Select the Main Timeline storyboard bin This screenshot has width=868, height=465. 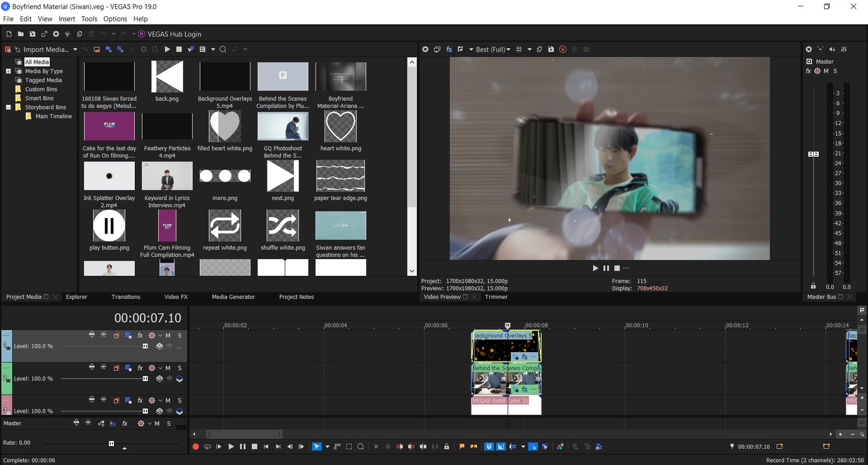point(54,116)
